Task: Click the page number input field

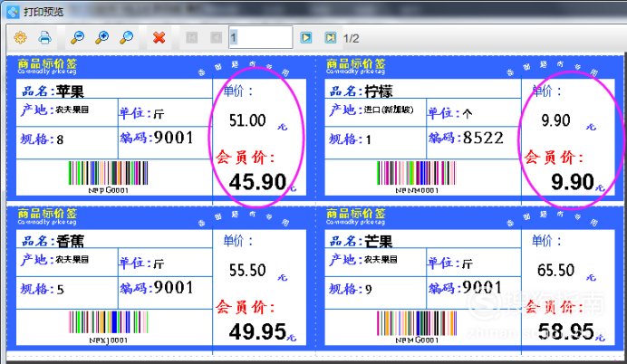Action: click(261, 37)
